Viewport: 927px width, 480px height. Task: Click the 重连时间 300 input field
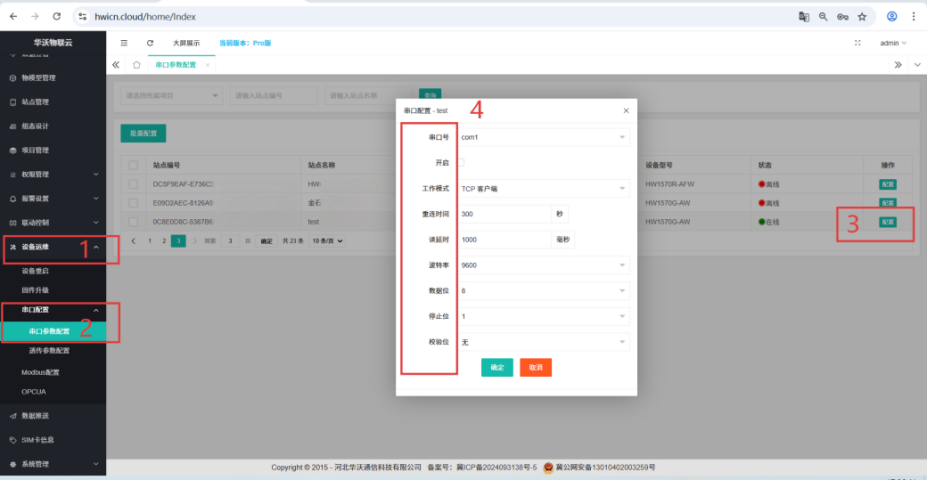(x=505, y=214)
